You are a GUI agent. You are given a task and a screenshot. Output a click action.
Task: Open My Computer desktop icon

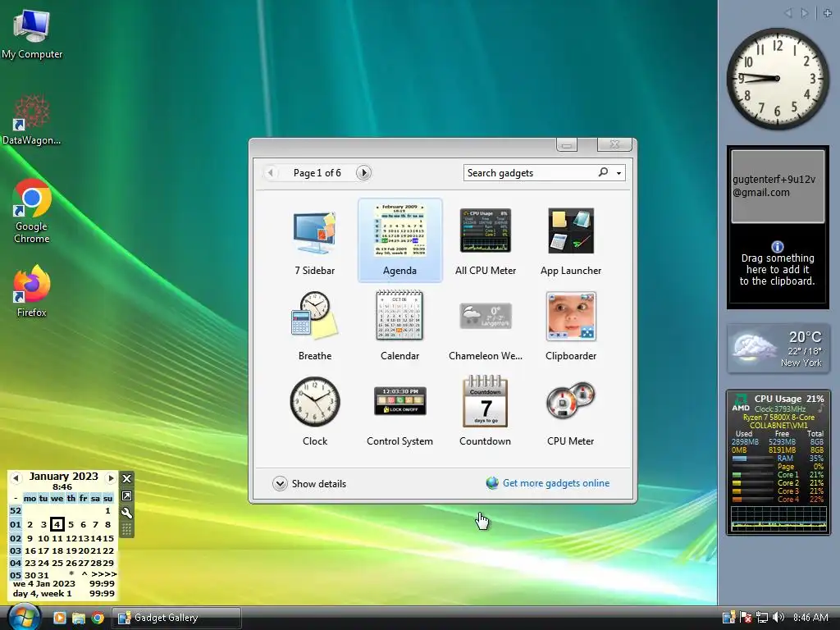point(32,34)
